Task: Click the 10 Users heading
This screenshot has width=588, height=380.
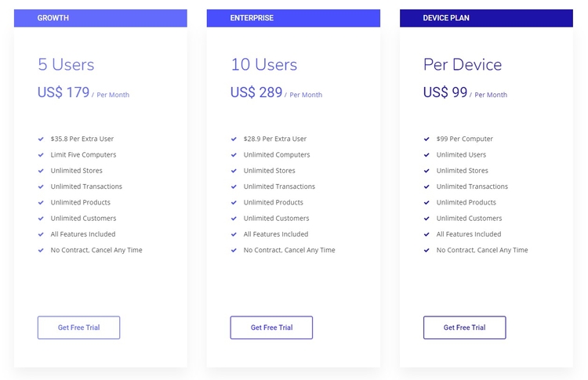Action: click(263, 65)
